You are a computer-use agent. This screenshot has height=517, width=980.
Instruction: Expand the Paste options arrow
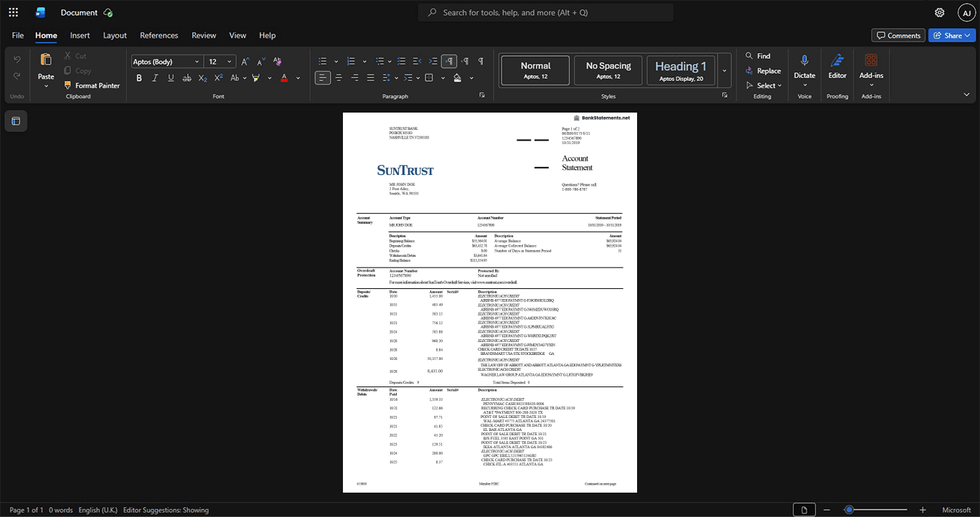pyautogui.click(x=46, y=86)
